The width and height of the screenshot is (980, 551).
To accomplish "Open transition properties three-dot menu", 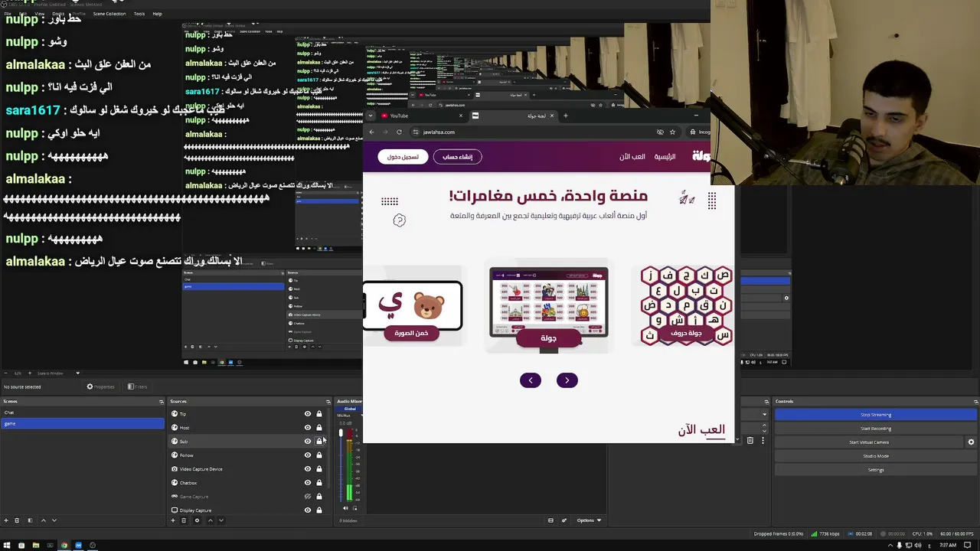I will (763, 440).
